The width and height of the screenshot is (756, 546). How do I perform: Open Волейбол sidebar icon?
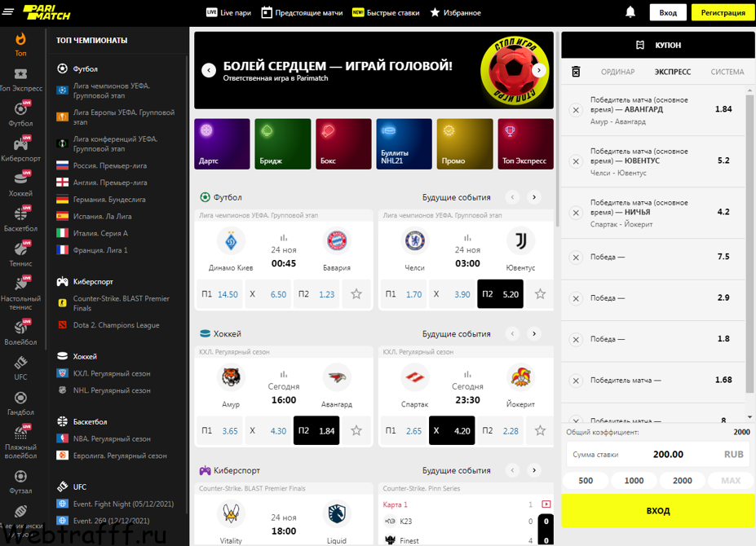20,328
